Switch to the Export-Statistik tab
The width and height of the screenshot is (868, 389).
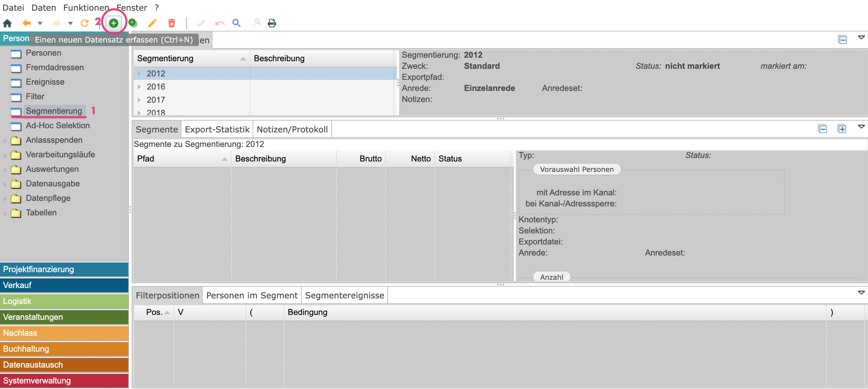coord(217,129)
